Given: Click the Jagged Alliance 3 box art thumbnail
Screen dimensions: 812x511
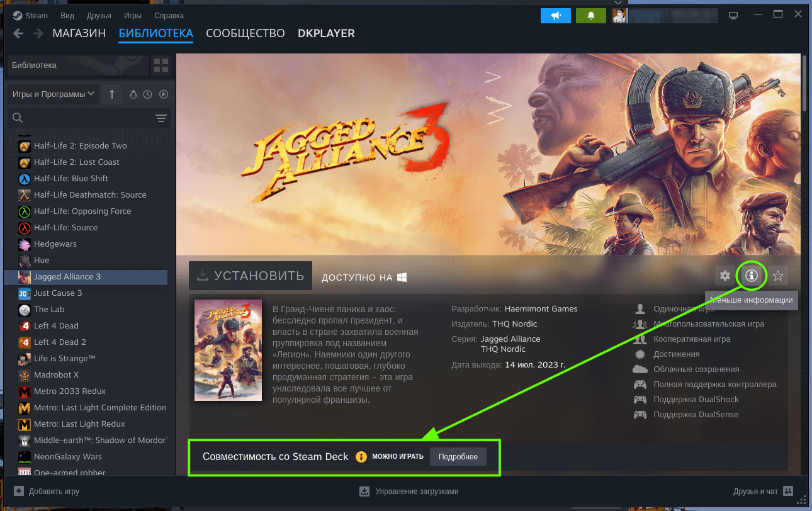Looking at the screenshot, I should pos(228,351).
